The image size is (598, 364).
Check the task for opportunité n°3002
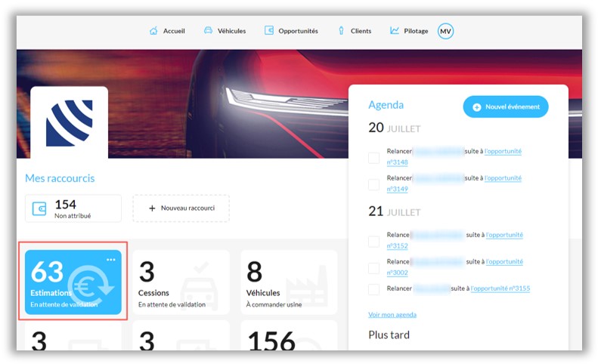tap(373, 268)
